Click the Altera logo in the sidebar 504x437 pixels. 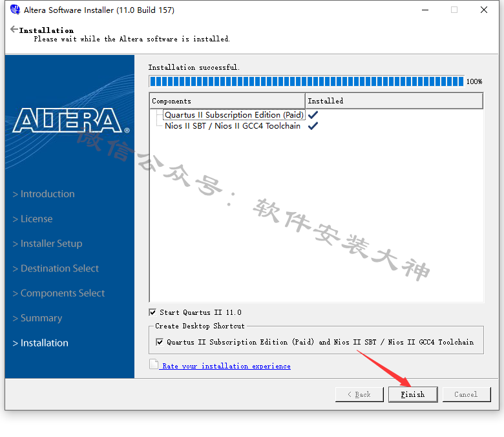coord(70,120)
